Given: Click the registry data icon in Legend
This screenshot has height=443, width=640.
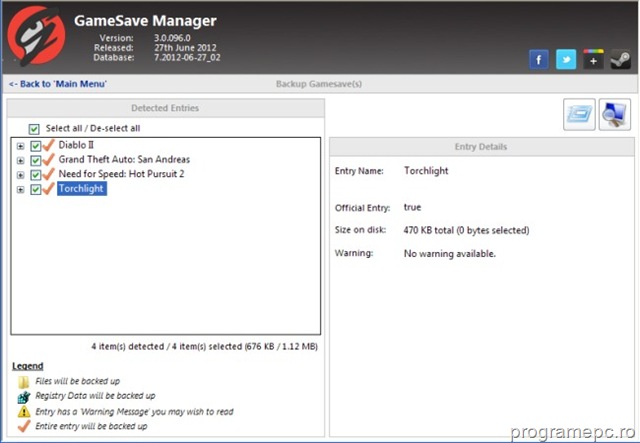Looking at the screenshot, I should pyautogui.click(x=24, y=397).
